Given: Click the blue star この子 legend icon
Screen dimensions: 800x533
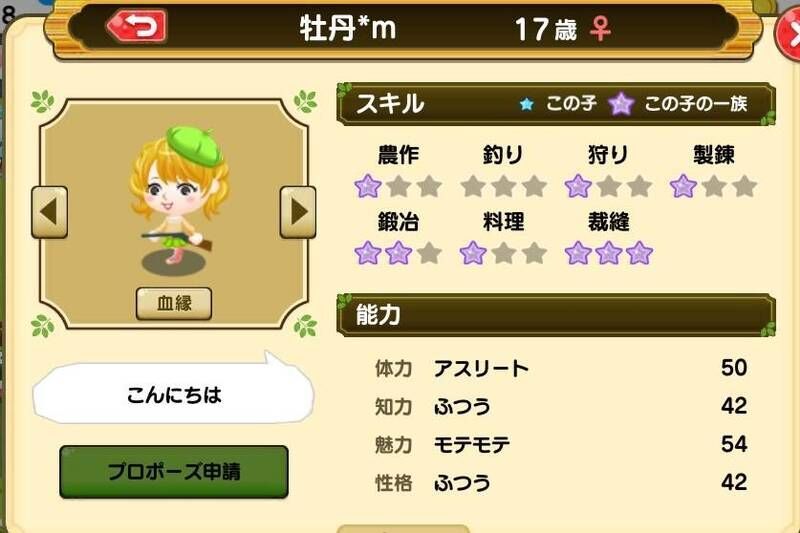Looking at the screenshot, I should (526, 104).
